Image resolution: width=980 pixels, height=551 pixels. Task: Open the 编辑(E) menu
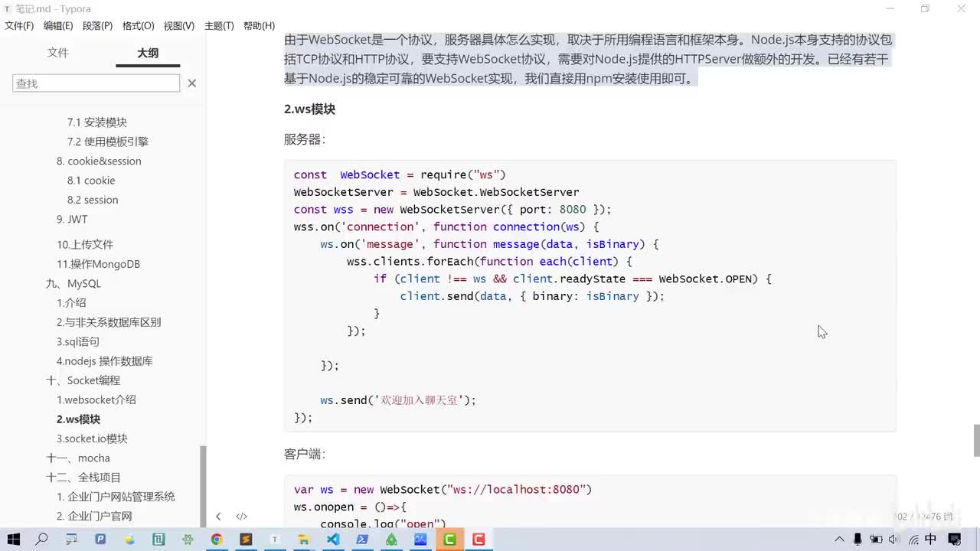(x=58, y=26)
